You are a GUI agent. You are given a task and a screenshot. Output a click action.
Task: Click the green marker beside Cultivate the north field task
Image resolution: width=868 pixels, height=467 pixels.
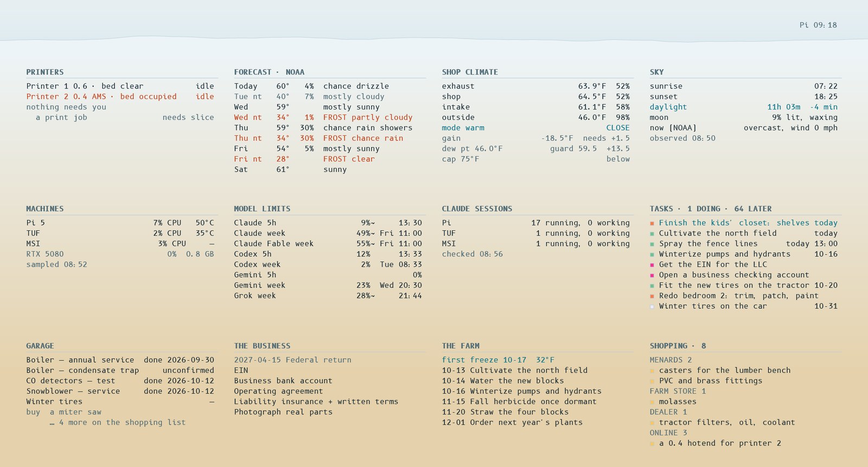coord(652,233)
